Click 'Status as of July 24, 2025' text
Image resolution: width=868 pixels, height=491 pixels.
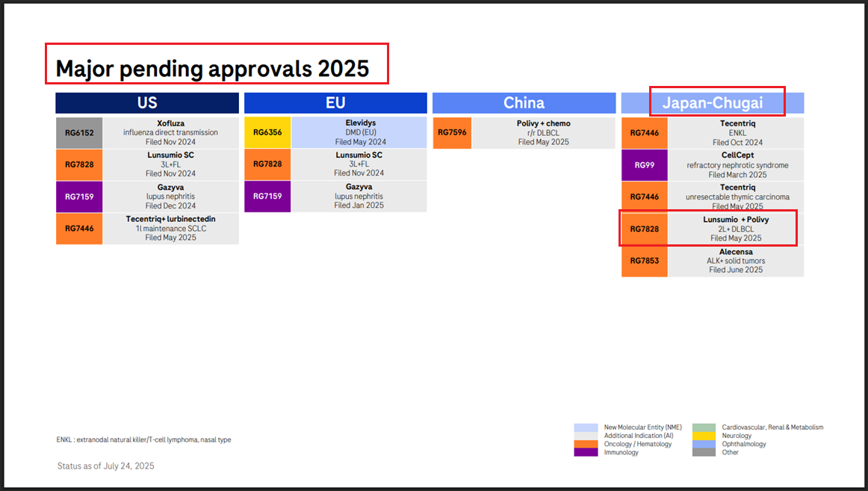pos(106,466)
